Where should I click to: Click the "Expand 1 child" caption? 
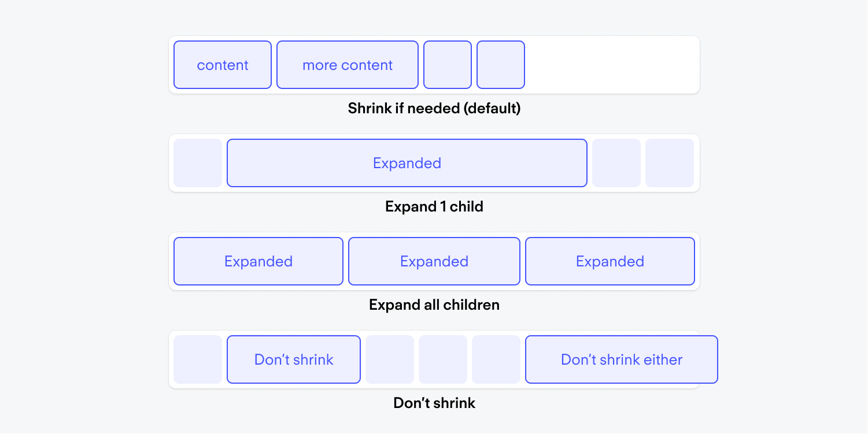pos(434,206)
